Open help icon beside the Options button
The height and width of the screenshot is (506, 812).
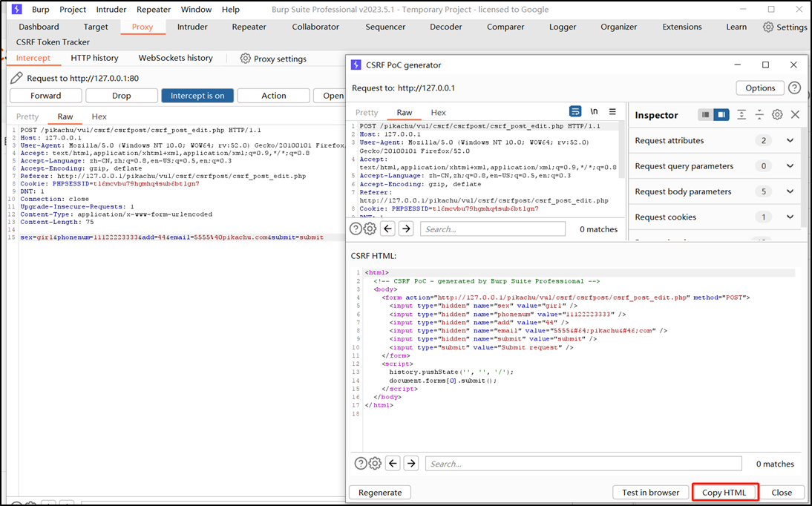(794, 88)
